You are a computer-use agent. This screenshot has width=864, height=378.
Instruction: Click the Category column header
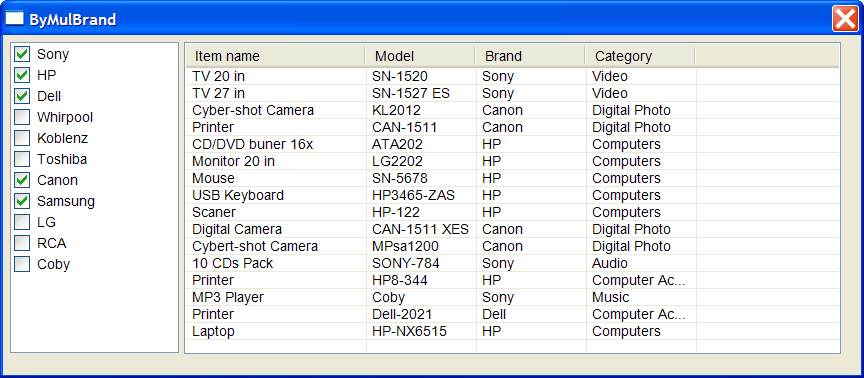click(640, 56)
